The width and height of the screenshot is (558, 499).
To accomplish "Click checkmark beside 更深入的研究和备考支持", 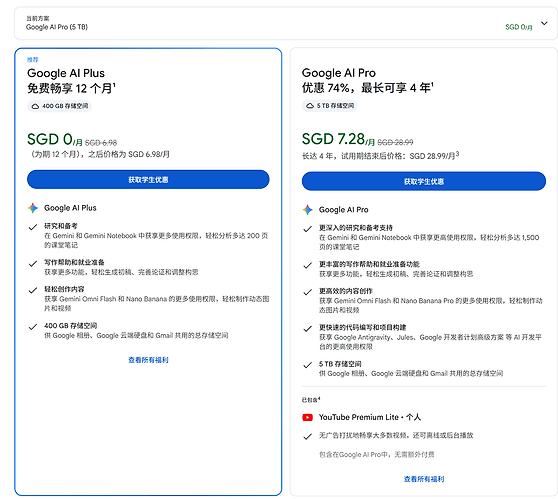I will click(x=307, y=229).
